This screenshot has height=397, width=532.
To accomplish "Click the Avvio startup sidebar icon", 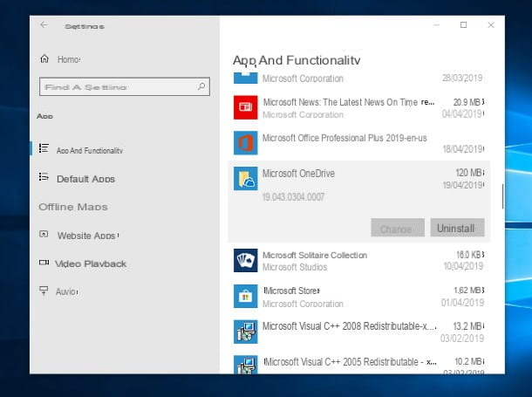I will pyautogui.click(x=44, y=291).
